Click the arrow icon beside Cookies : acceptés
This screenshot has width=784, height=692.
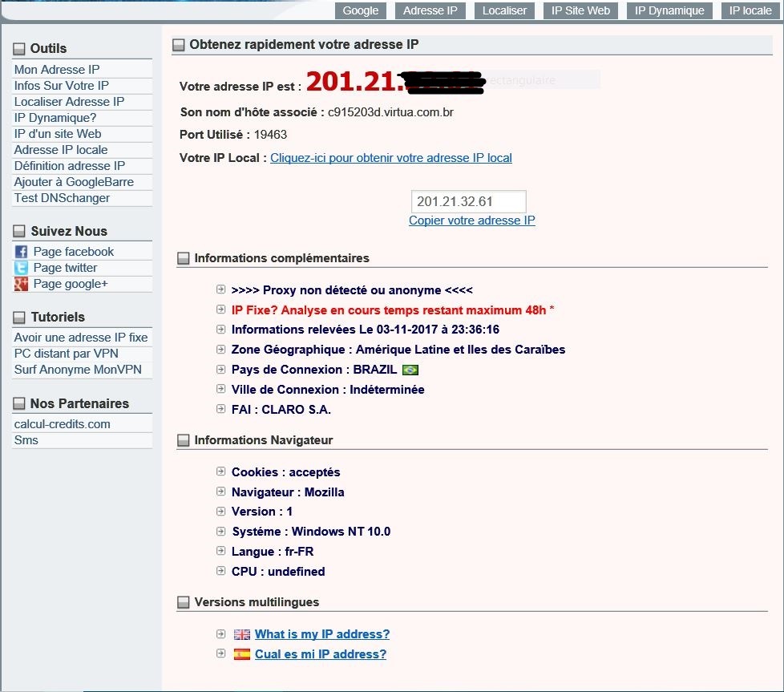(x=220, y=471)
